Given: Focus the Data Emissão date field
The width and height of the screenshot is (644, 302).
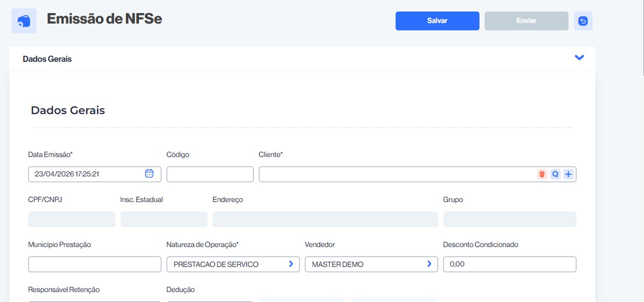Looking at the screenshot, I should pyautogui.click(x=95, y=174).
